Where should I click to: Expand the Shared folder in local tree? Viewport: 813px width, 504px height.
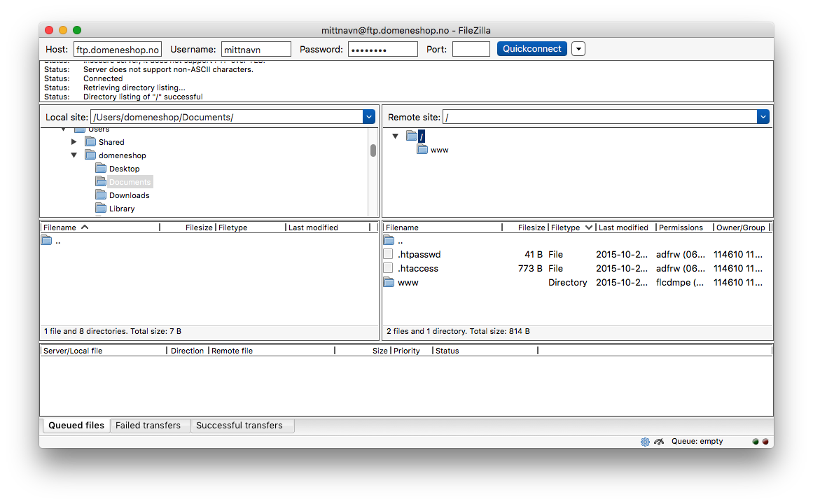(74, 141)
